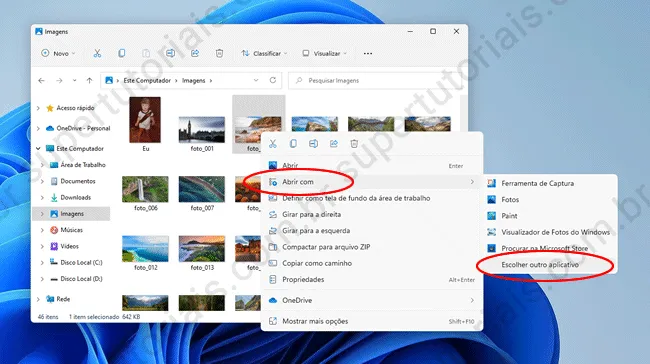This screenshot has height=364, width=650.
Task: Open the three-dots more options menu
Action: [368, 53]
